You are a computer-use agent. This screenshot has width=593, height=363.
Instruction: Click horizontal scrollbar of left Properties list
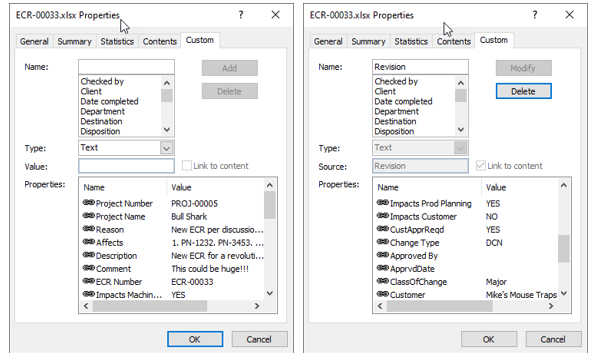coord(171,306)
